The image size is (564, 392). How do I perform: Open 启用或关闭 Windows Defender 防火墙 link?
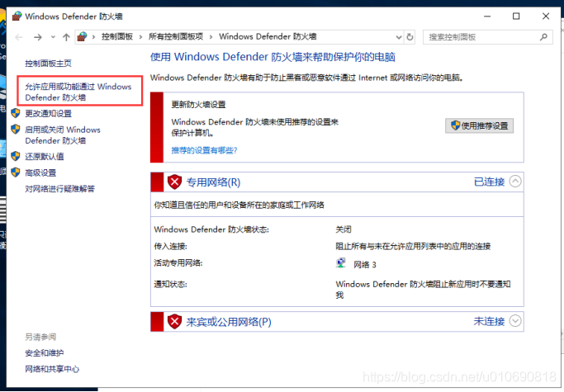click(x=63, y=135)
